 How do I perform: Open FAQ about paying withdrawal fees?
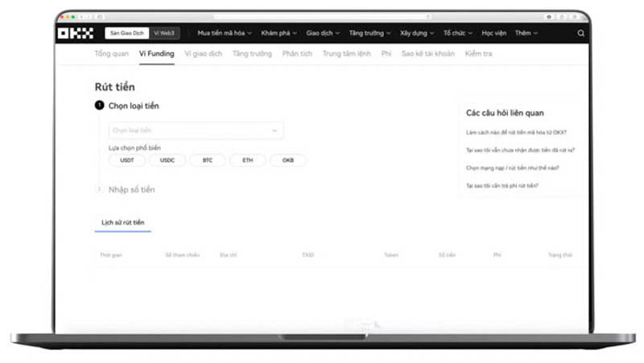502,186
